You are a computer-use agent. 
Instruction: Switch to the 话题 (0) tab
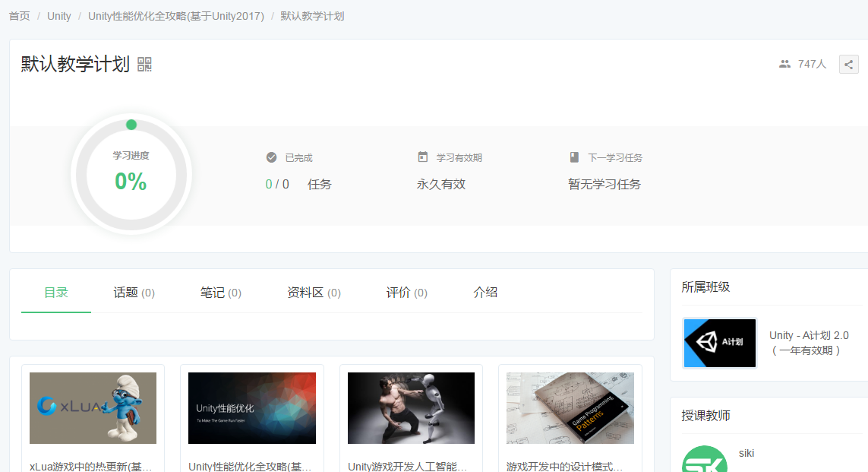(134, 293)
